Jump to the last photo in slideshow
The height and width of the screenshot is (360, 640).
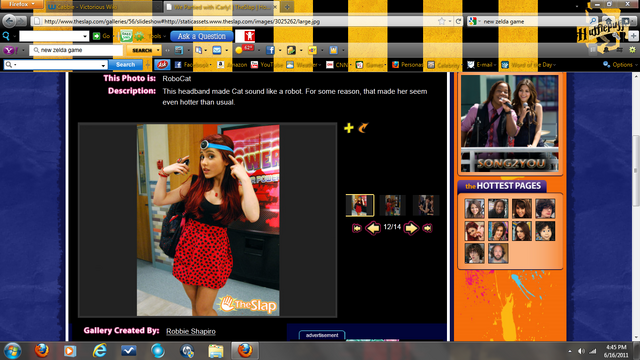click(x=427, y=228)
